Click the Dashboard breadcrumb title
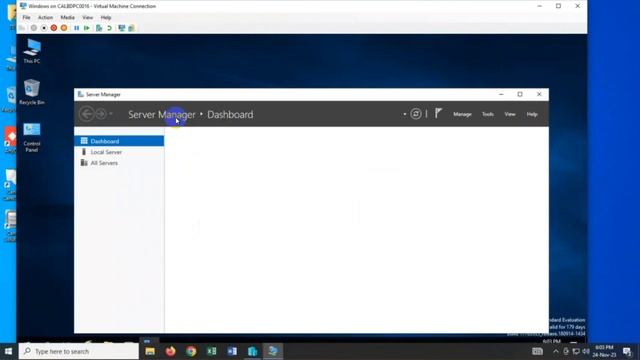The image size is (640, 360). coord(230,114)
